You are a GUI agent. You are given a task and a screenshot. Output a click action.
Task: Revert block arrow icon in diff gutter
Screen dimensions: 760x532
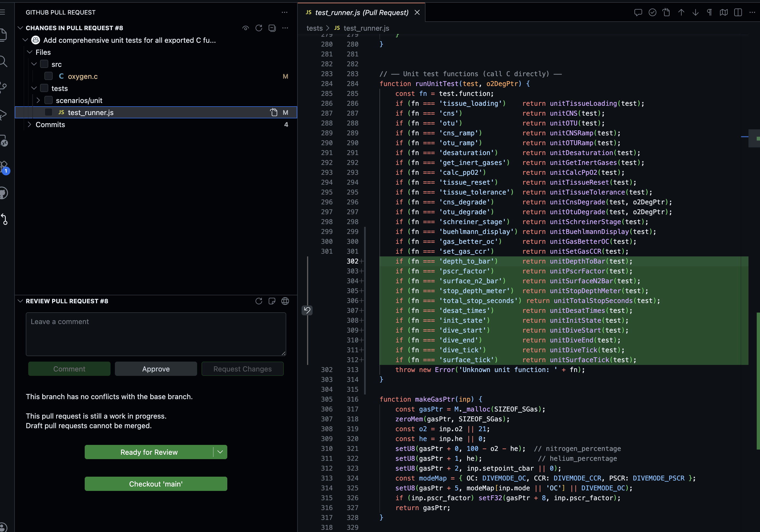tap(307, 310)
